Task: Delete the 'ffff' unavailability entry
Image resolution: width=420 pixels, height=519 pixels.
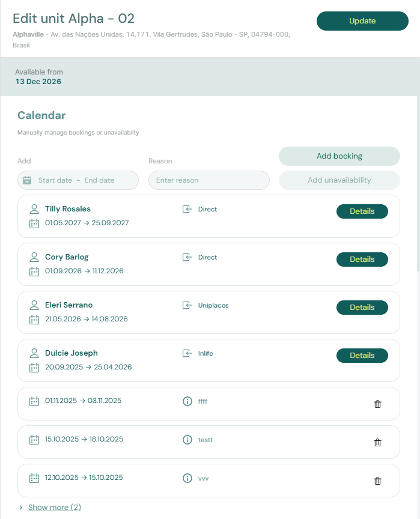Action: click(x=377, y=404)
